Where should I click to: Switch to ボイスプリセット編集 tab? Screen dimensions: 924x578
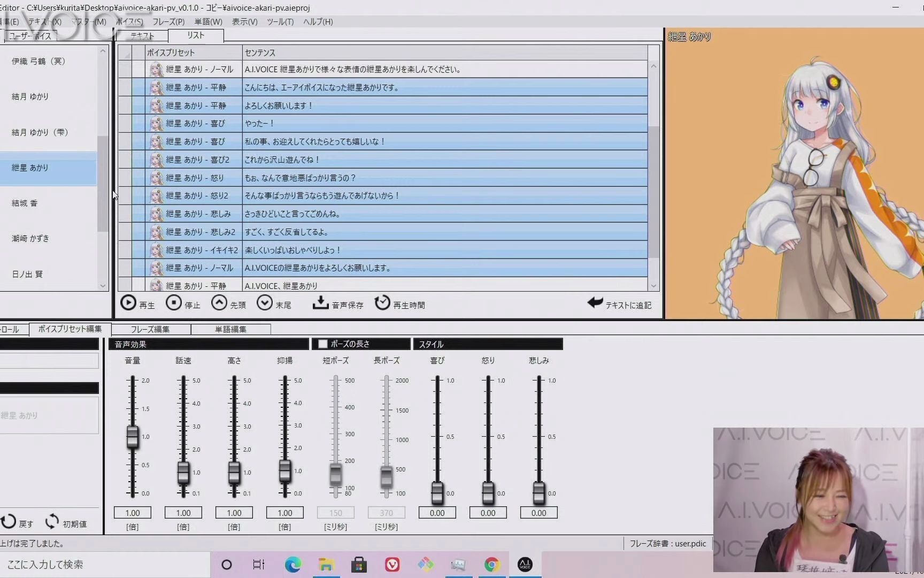[x=70, y=329]
